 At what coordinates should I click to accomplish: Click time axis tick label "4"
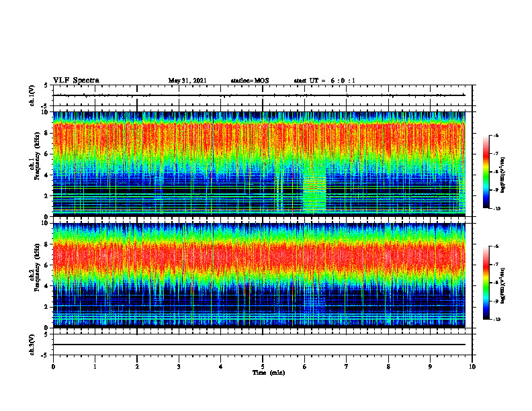click(221, 367)
